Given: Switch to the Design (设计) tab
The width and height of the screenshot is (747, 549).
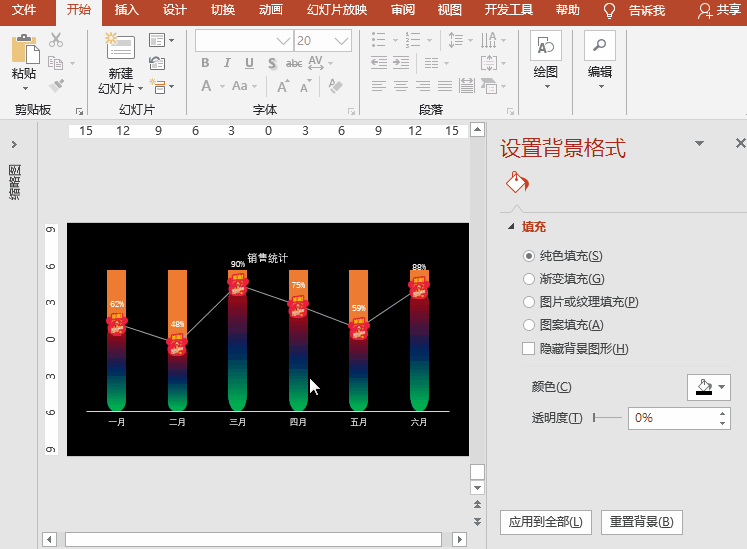Looking at the screenshot, I should (174, 10).
